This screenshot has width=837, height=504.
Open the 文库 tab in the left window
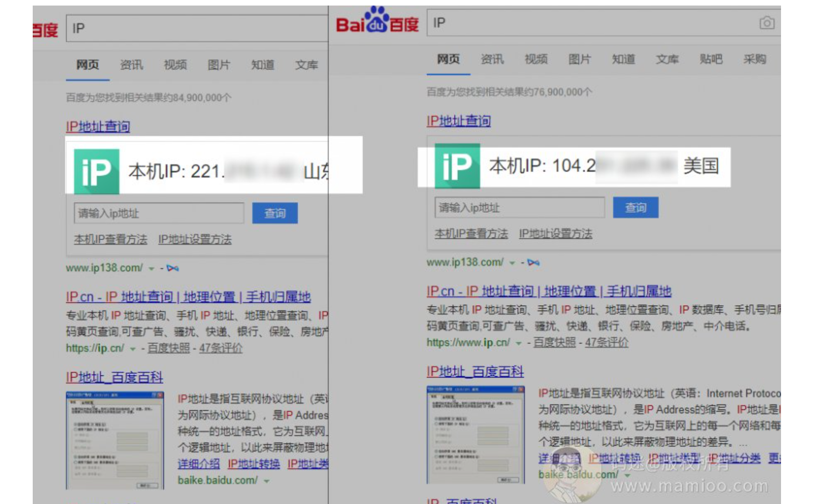(307, 65)
